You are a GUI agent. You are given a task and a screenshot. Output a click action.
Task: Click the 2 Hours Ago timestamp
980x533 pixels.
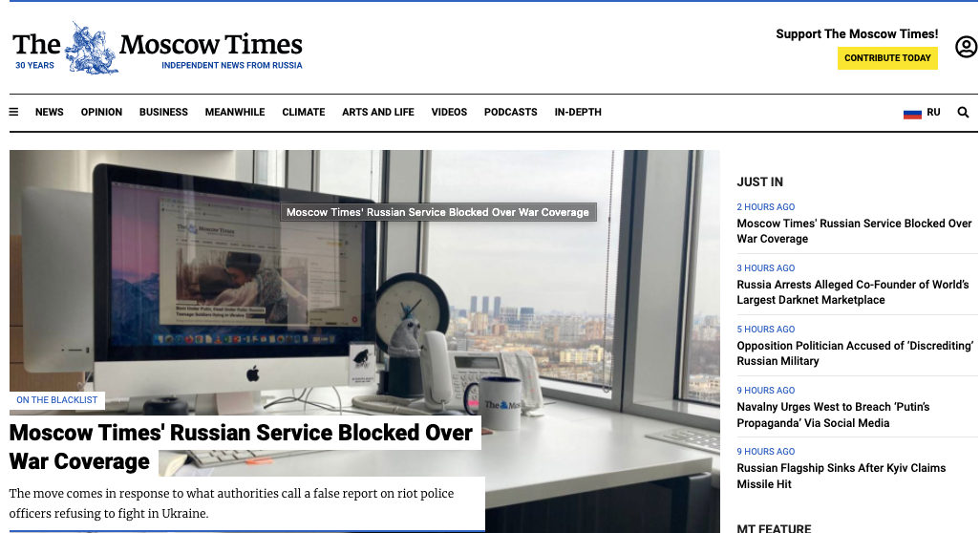766,207
